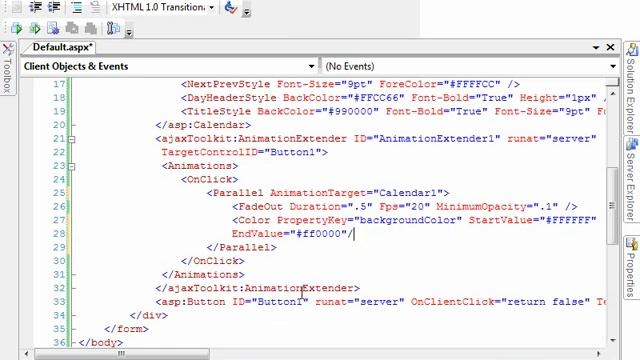Click the decrease line indent icon

[36, 7]
